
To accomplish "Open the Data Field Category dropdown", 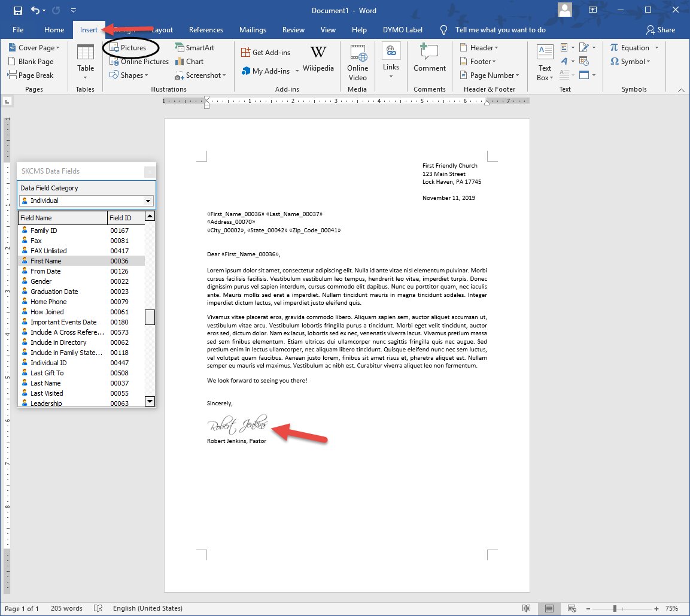I will (x=149, y=201).
